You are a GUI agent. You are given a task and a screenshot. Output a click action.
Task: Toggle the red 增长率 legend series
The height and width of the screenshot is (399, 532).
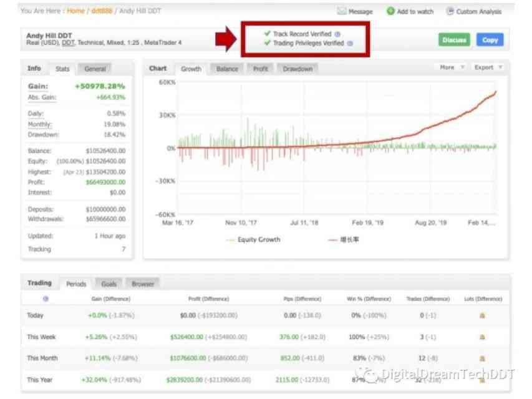tap(344, 239)
